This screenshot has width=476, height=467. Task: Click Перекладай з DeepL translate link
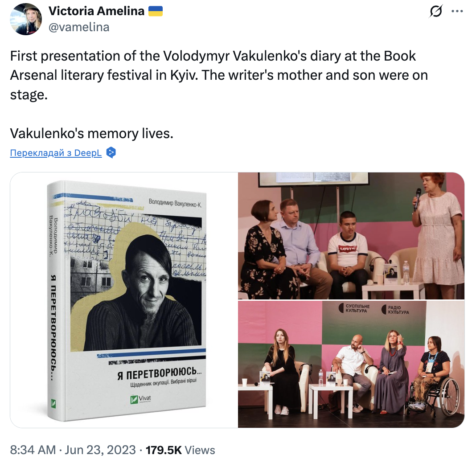[56, 153]
